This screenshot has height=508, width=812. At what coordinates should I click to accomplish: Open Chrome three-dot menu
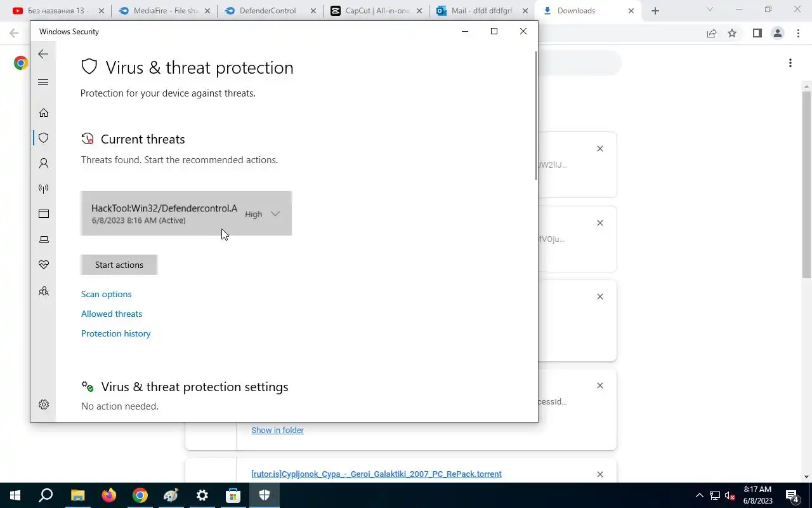[797, 33]
